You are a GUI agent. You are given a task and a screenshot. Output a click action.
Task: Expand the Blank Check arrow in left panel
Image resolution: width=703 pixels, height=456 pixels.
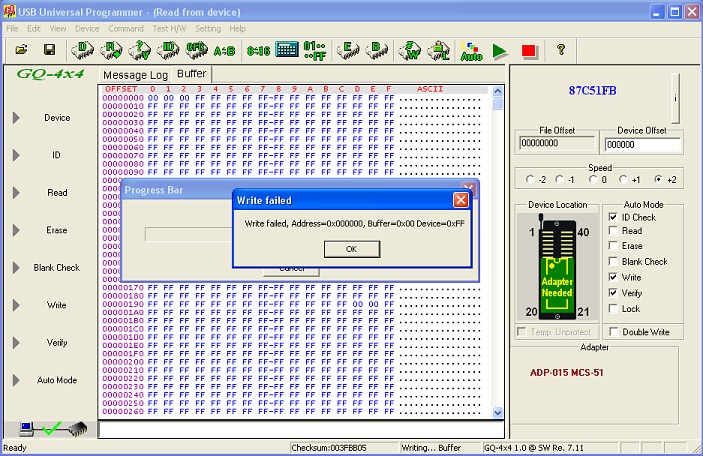tap(16, 268)
